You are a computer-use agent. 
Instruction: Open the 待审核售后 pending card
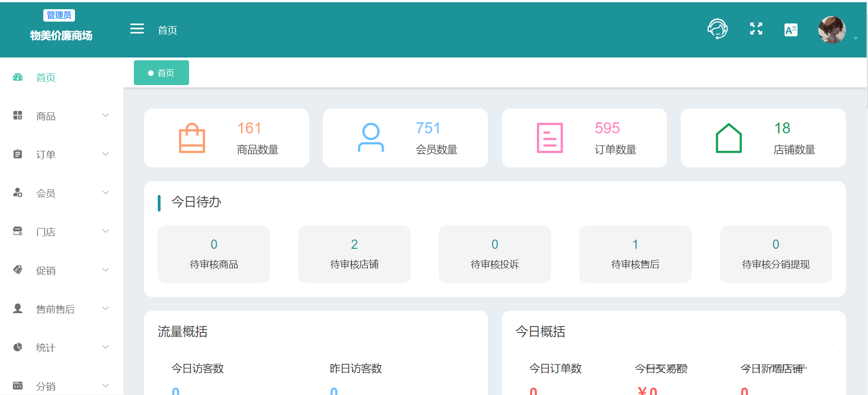coord(635,254)
